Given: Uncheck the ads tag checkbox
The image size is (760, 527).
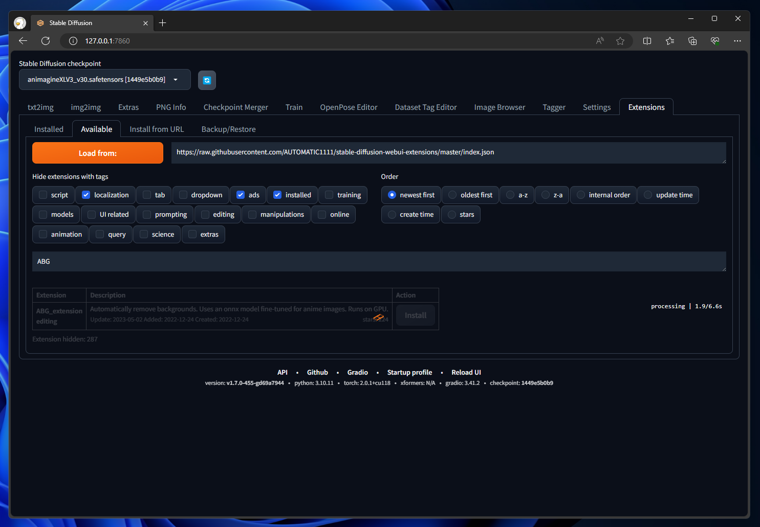Looking at the screenshot, I should (240, 195).
